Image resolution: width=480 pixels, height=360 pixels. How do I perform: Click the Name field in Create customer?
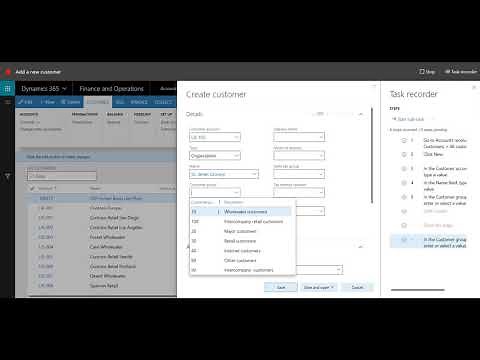224,174
